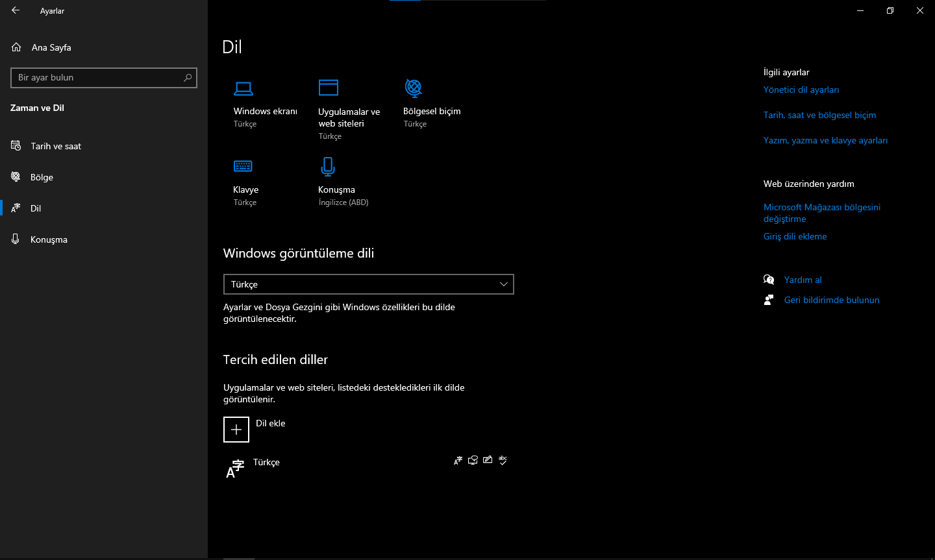Close the Ayarlar window
Image resolution: width=935 pixels, height=560 pixels.
click(920, 10)
